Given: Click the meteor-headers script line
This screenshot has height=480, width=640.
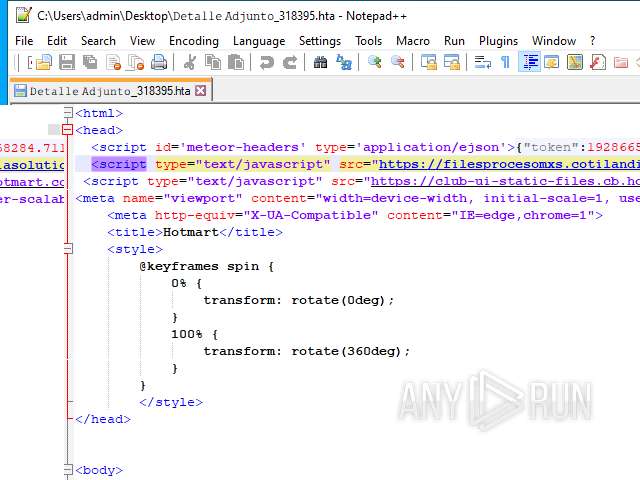Looking at the screenshot, I should [x=366, y=147].
